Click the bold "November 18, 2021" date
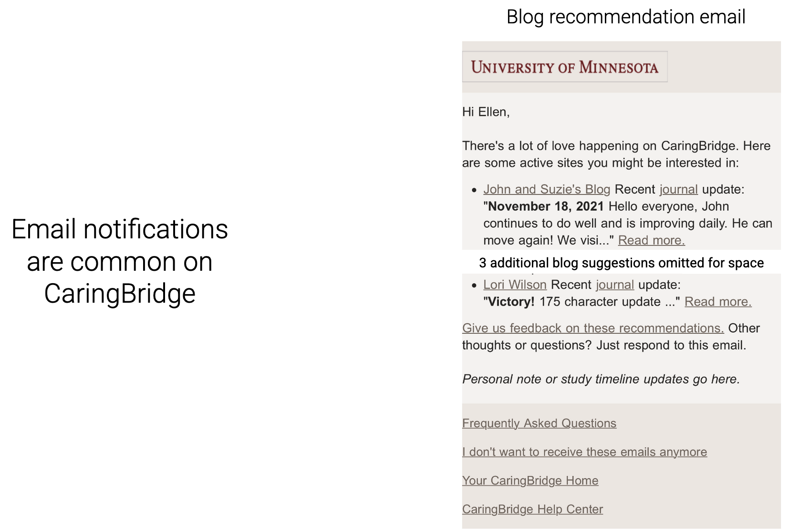789x532 pixels. 546,206
